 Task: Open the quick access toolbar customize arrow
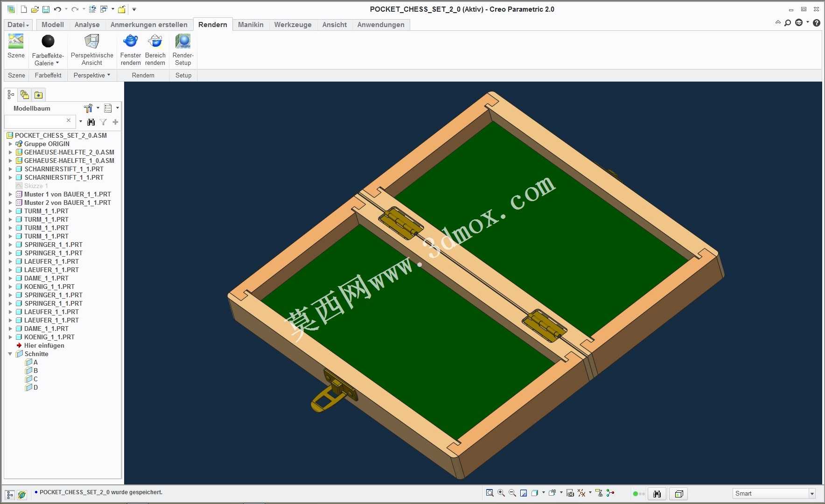(x=134, y=9)
